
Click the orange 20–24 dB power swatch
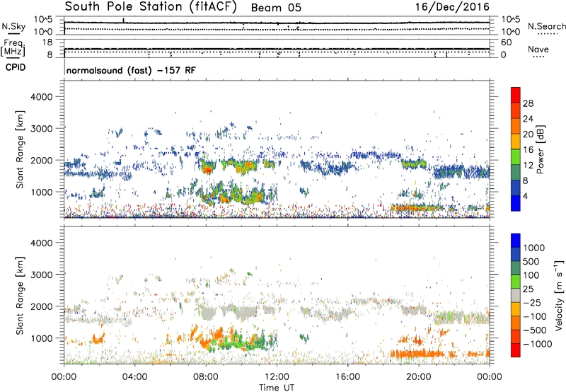(x=516, y=127)
